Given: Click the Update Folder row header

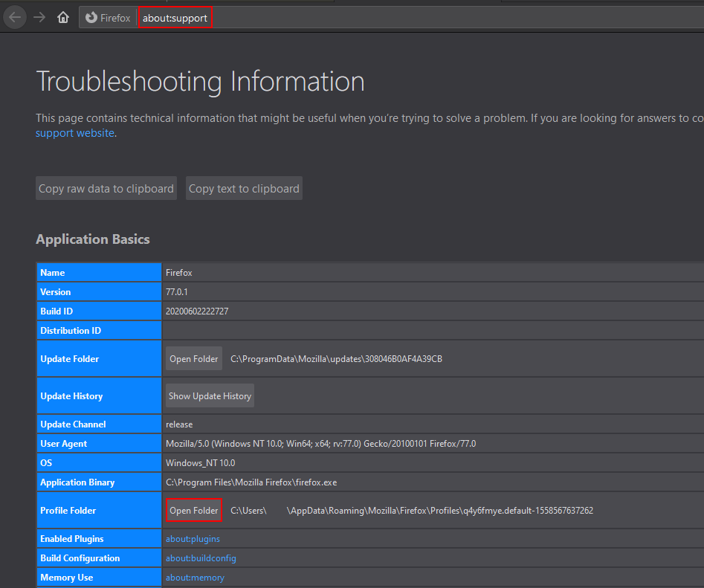Looking at the screenshot, I should pyautogui.click(x=99, y=358).
